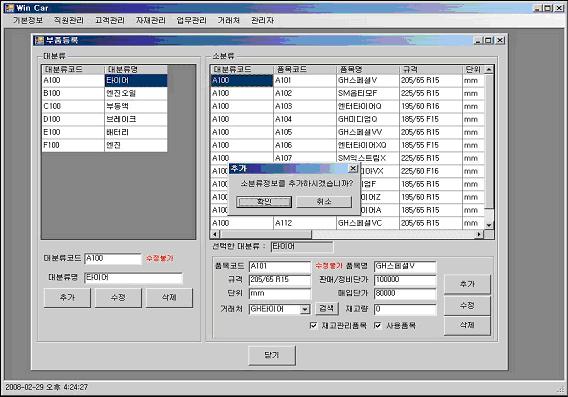Click the B100 code cell
The height and width of the screenshot is (397, 568).
coord(73,93)
